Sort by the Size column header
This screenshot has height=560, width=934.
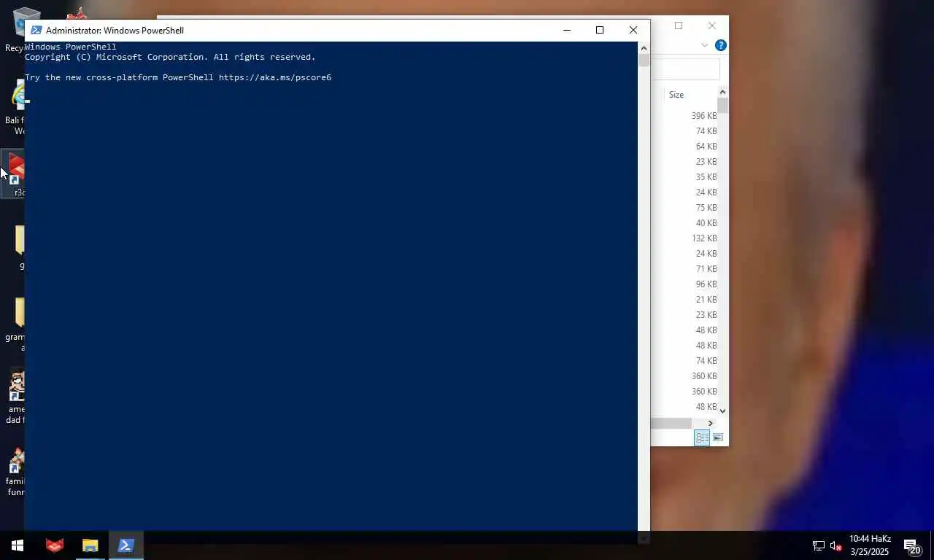pos(676,95)
